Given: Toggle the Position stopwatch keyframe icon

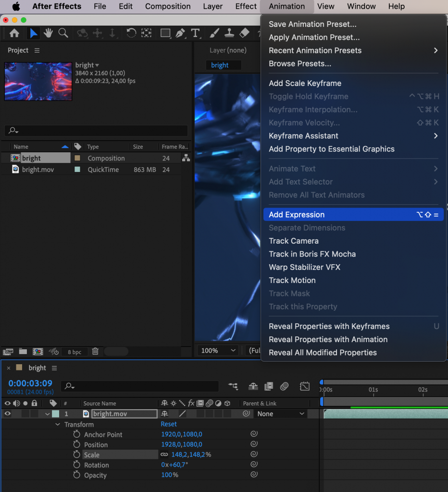Looking at the screenshot, I should click(x=78, y=444).
